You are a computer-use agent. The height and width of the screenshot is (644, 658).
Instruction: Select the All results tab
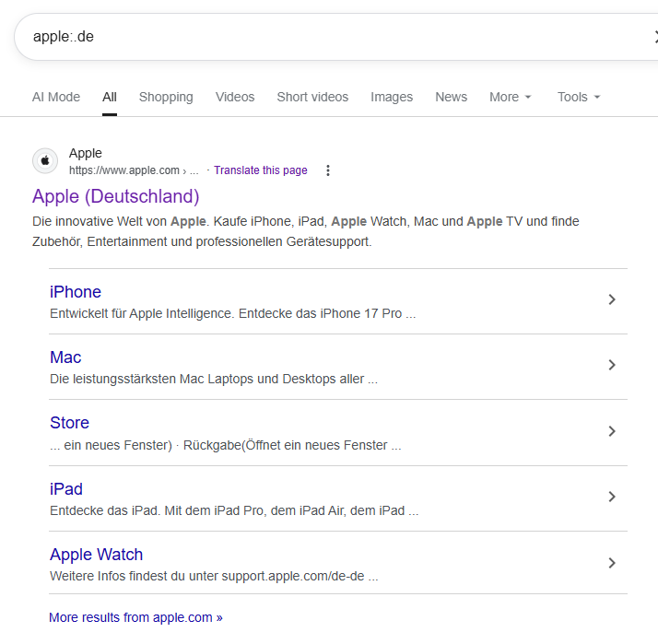(x=110, y=97)
